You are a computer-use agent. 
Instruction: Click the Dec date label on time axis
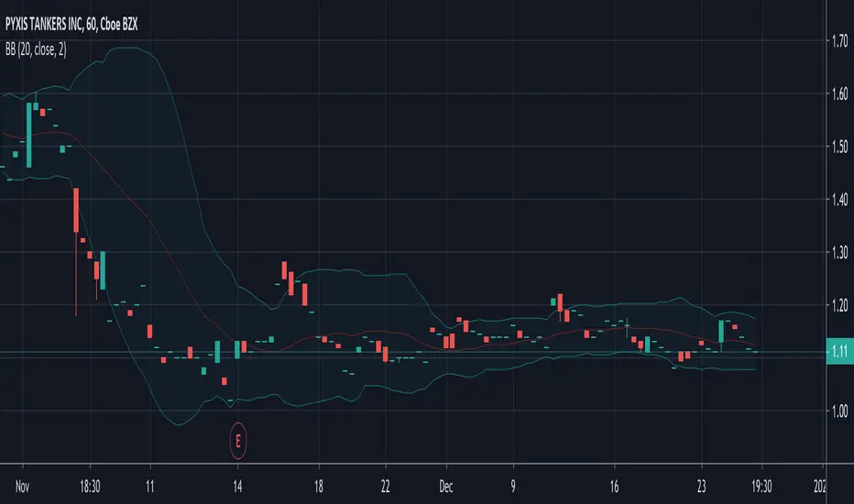click(446, 486)
